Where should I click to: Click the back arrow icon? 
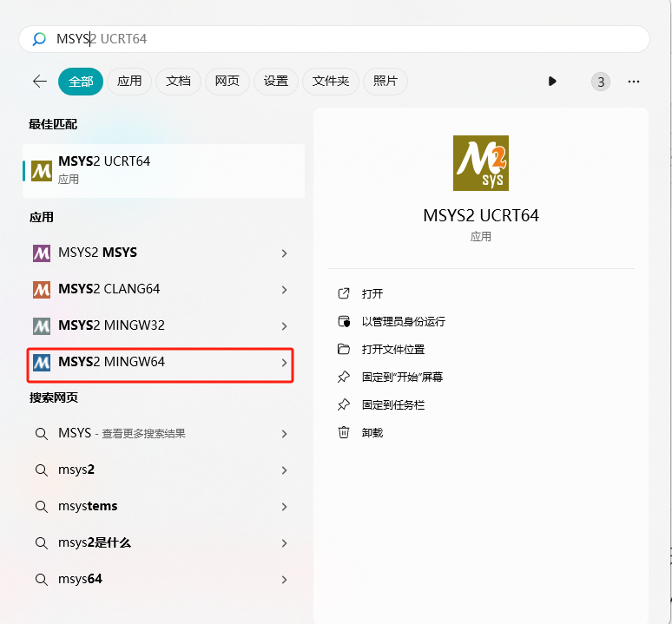40,82
